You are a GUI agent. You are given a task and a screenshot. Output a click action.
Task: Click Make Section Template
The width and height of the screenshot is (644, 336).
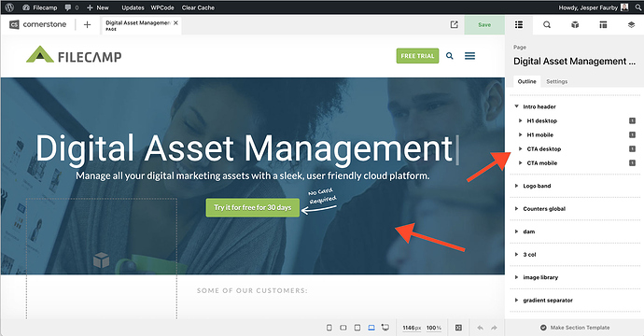pyautogui.click(x=575, y=328)
